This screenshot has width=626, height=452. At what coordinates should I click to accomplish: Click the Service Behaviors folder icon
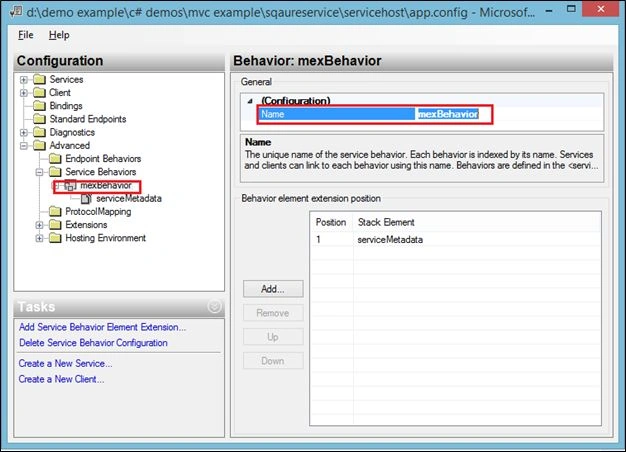pyautogui.click(x=55, y=172)
